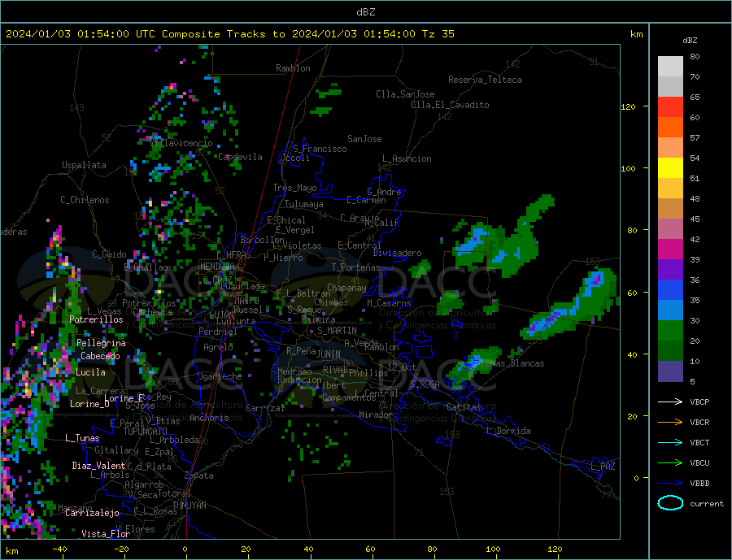Image resolution: width=732 pixels, height=560 pixels.
Task: Click the white 'Vista_Flor' label
Action: click(x=106, y=534)
